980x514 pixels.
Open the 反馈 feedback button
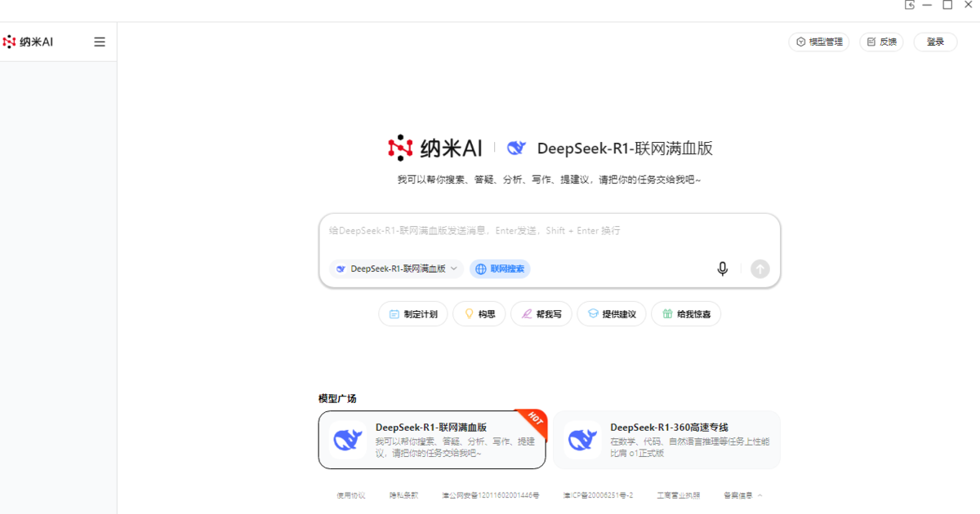coord(881,42)
